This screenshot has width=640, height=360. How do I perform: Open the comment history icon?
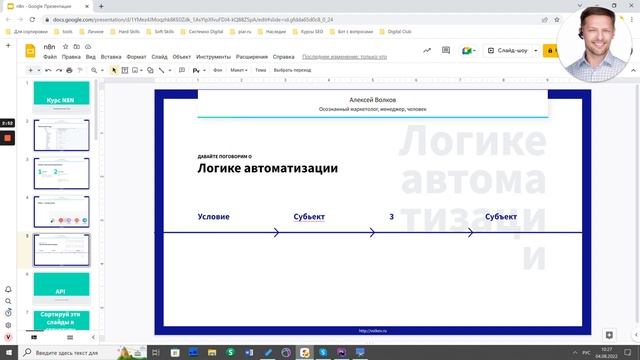[446, 50]
